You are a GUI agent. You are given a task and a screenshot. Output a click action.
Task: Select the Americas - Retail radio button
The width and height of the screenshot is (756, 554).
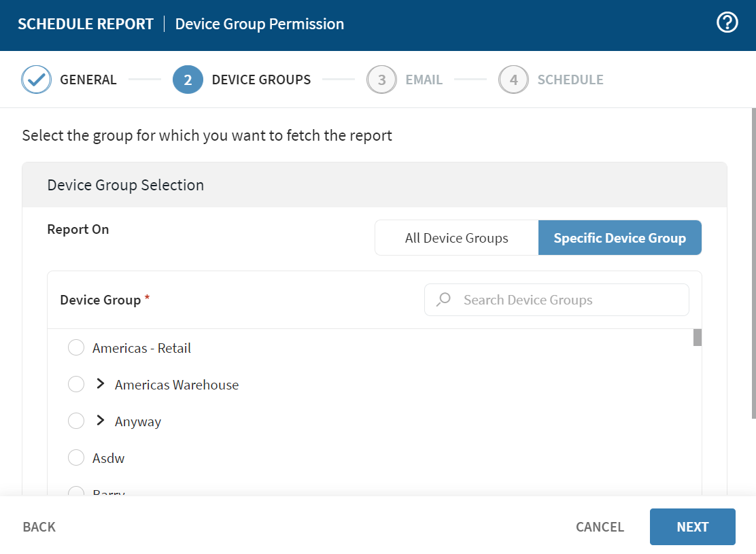(x=76, y=348)
